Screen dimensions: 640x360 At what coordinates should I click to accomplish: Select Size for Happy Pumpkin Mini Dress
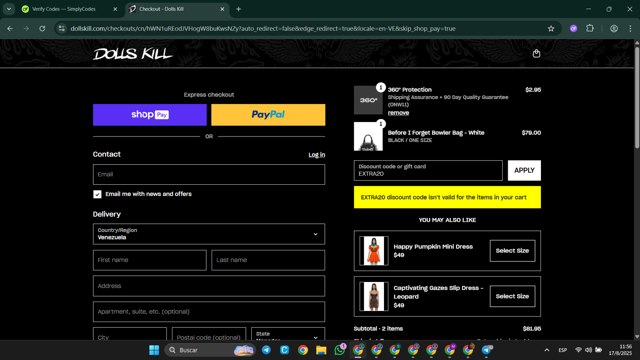coord(512,251)
